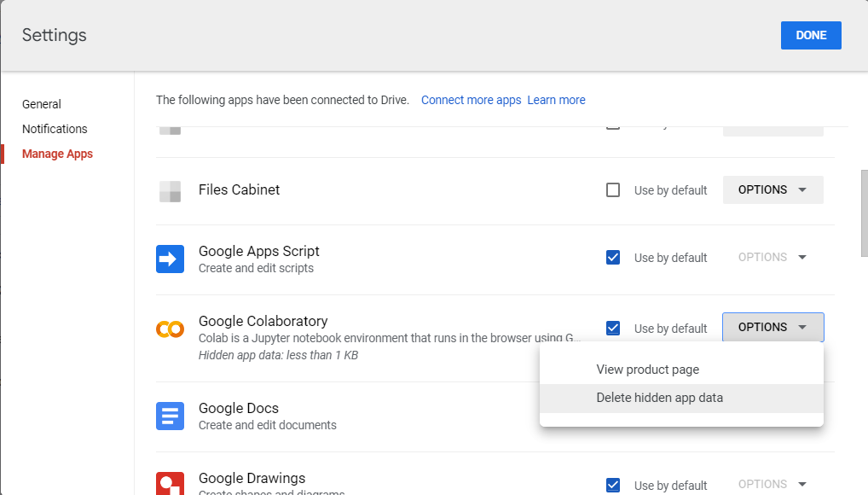Viewport: 868px width, 495px height.
Task: Toggle Use by default for Google Drawings
Action: pos(613,485)
